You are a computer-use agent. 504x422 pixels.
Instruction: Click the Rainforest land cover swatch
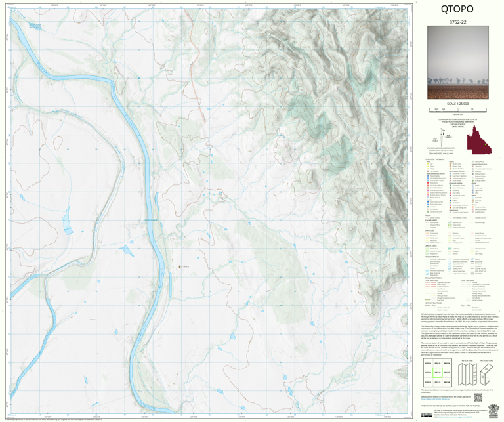pos(450,249)
